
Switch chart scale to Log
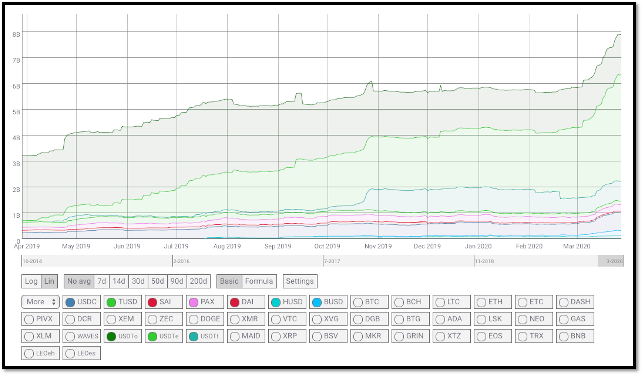click(x=31, y=281)
